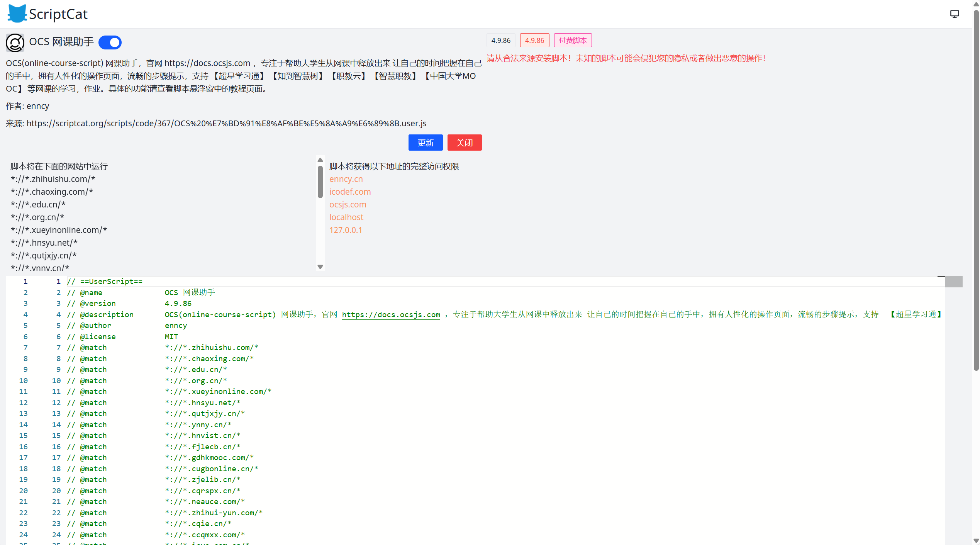Click the monitor theme icon at top right
The height and width of the screenshot is (545, 980).
click(x=954, y=14)
